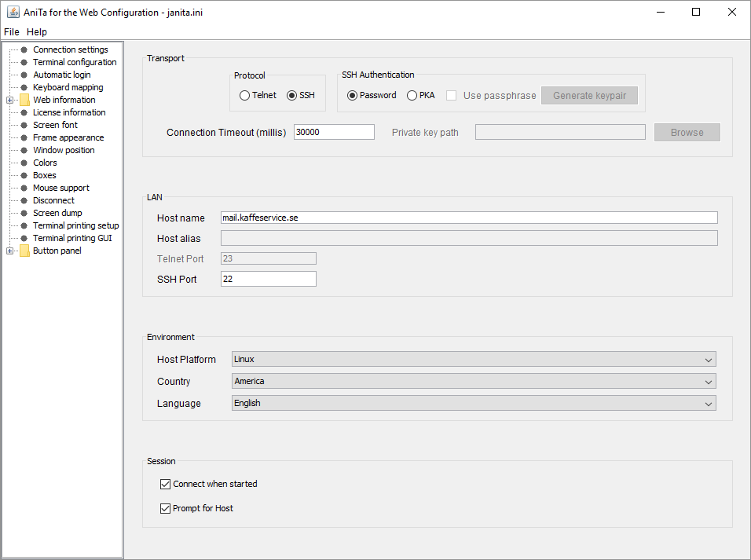Screen dimensions: 751x560
Task: Toggle the Use passphrase checkbox
Action: pos(451,95)
